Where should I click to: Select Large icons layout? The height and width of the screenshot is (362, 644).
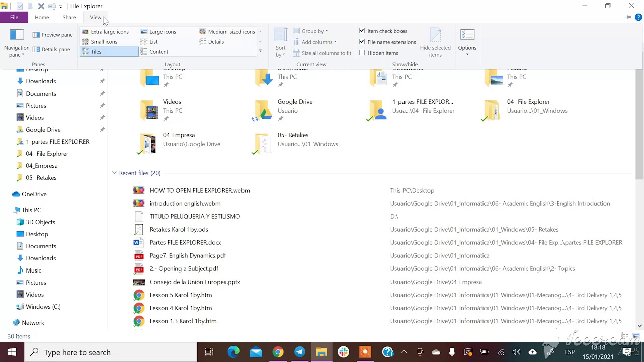point(158,32)
